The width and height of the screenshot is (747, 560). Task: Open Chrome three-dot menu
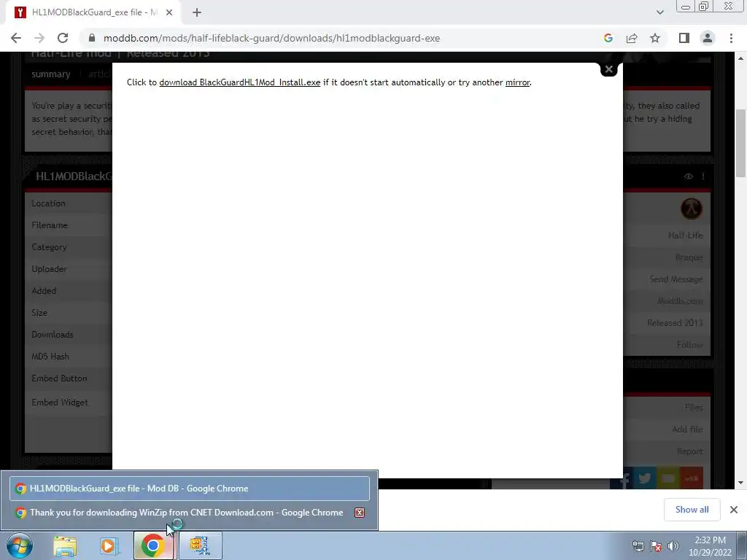pyautogui.click(x=731, y=38)
